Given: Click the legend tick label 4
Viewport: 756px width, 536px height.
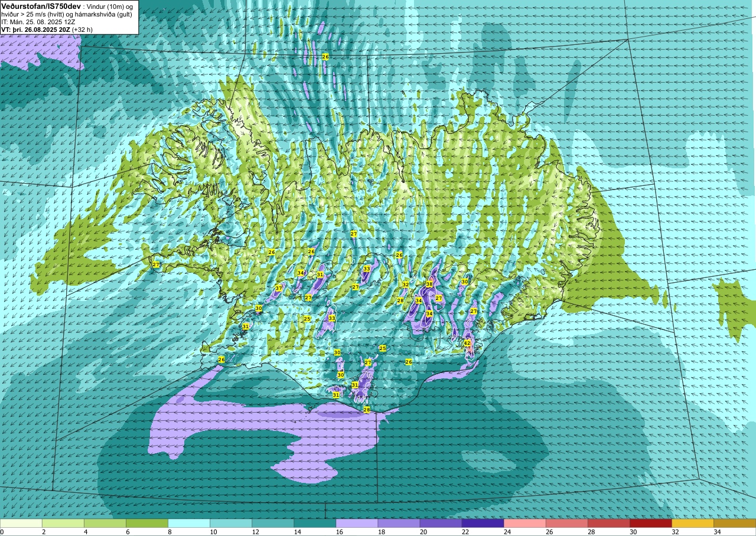Looking at the screenshot, I should tap(84, 532).
